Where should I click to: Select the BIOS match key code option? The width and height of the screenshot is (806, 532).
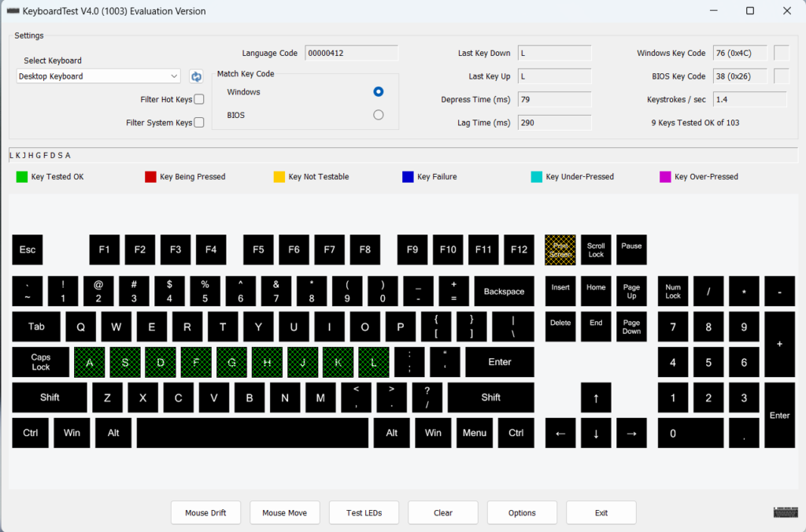click(x=378, y=114)
